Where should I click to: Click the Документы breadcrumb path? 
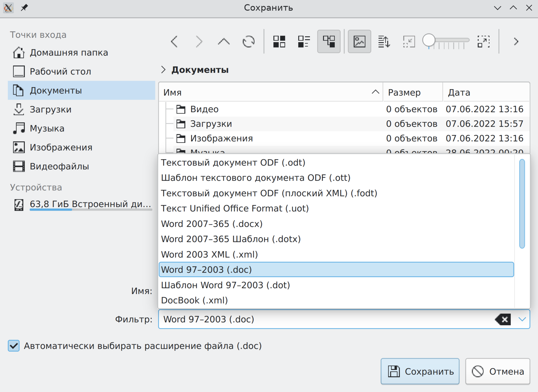point(200,70)
